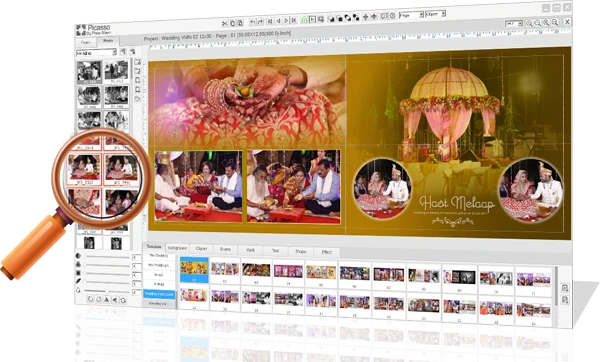The height and width of the screenshot is (362, 600).
Task: Click the green lock icon
Action: pyautogui.click(x=304, y=20)
